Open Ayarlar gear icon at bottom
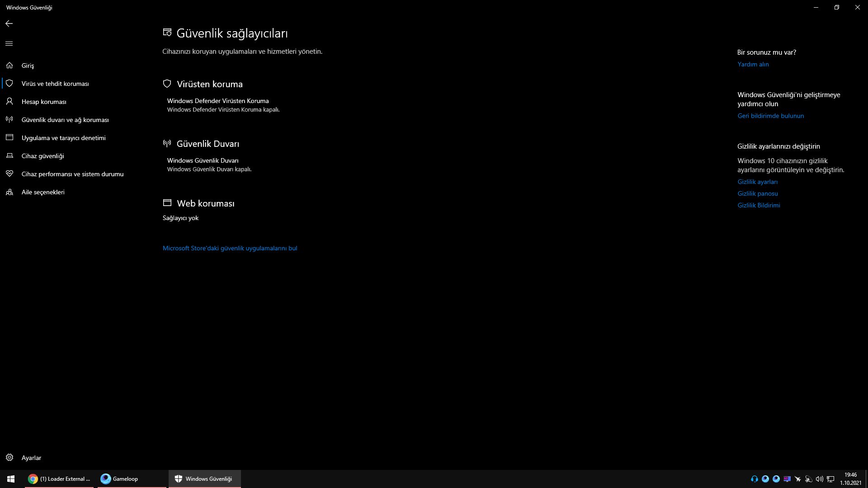This screenshot has height=488, width=868. point(9,458)
